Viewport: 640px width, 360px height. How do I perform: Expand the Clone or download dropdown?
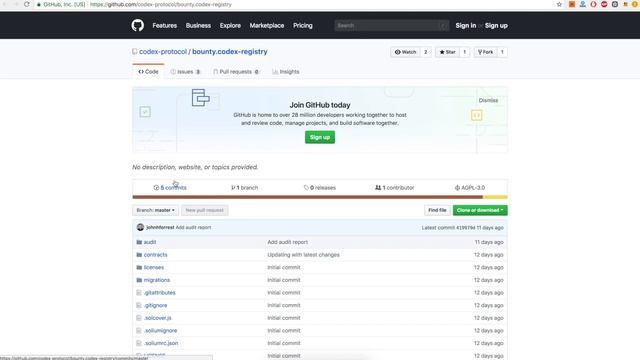[x=480, y=210]
